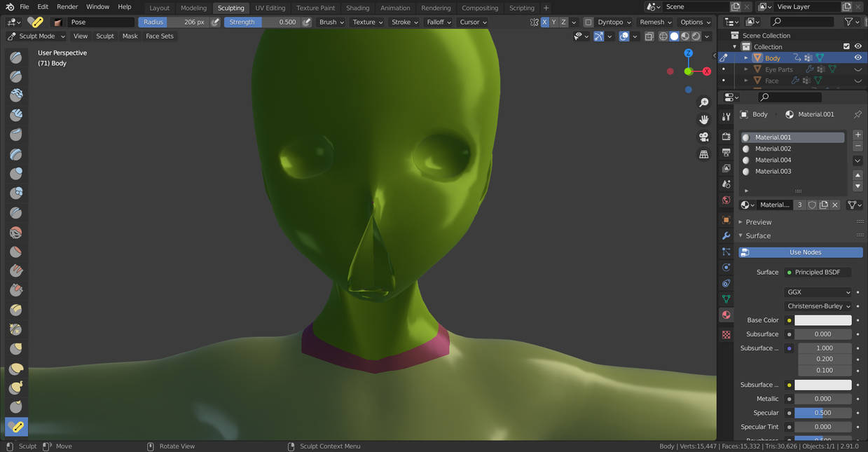Add a new material slot with plus

pos(858,135)
